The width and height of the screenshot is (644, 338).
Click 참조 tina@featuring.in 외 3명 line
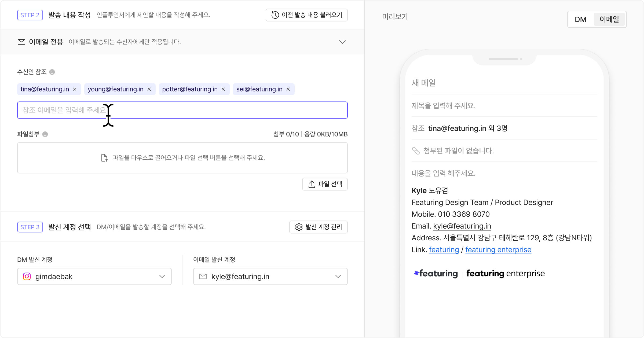pyautogui.click(x=460, y=128)
